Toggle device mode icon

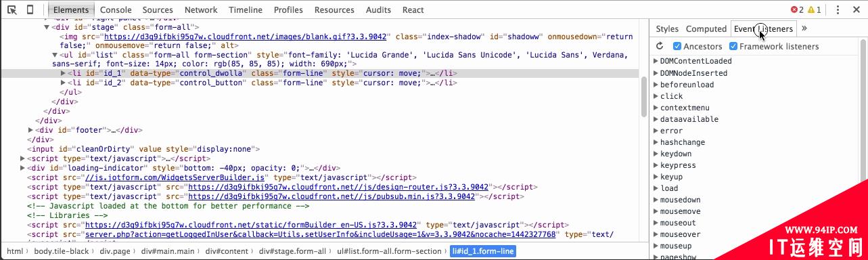click(x=30, y=9)
